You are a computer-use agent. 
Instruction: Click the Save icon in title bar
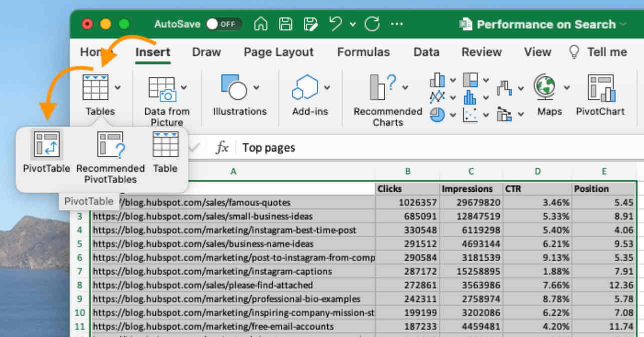pos(285,24)
